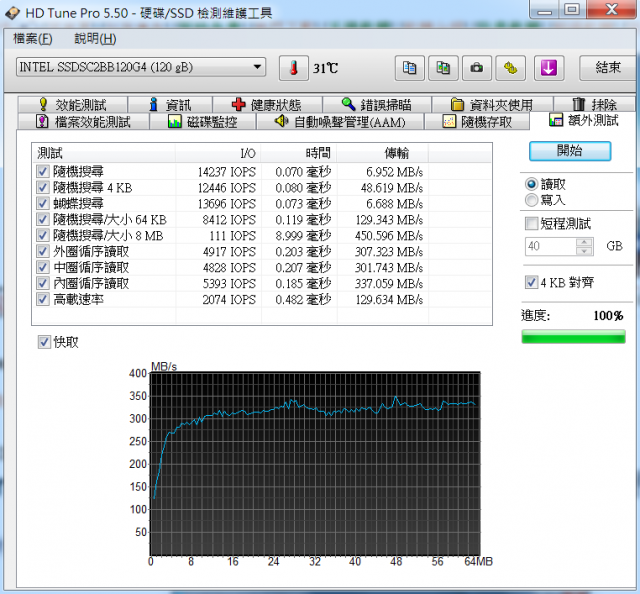Viewport: 640px width, 594px height.
Task: Uncheck the 蝴蝶搜尋 butterfly seek checkbox
Action: (x=43, y=203)
